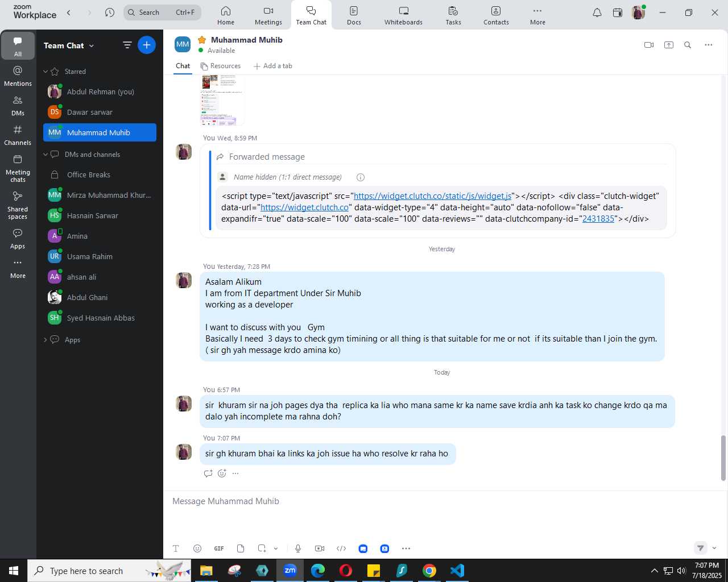The width and height of the screenshot is (728, 582).
Task: Click Add a tab
Action: pos(273,66)
